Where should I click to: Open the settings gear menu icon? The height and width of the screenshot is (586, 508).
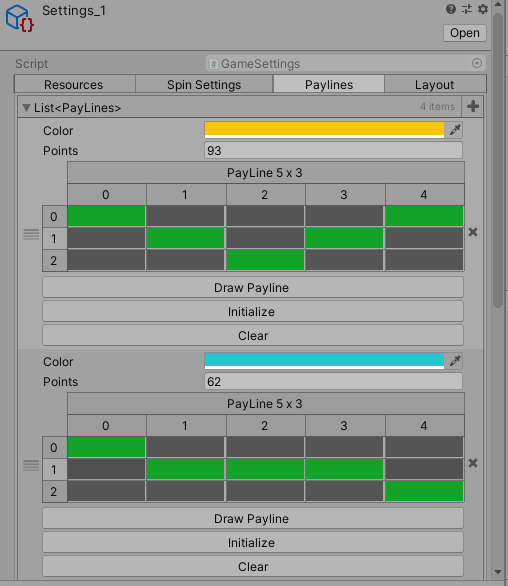(x=483, y=9)
